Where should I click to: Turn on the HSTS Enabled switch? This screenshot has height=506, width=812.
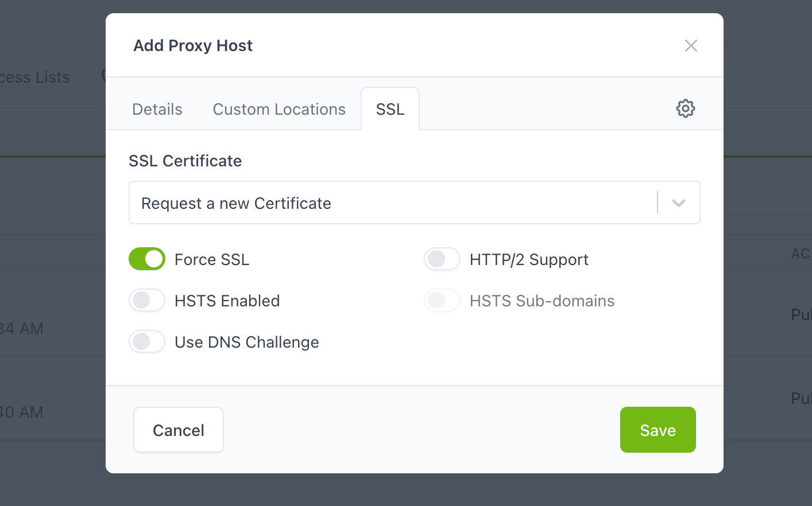tap(147, 301)
